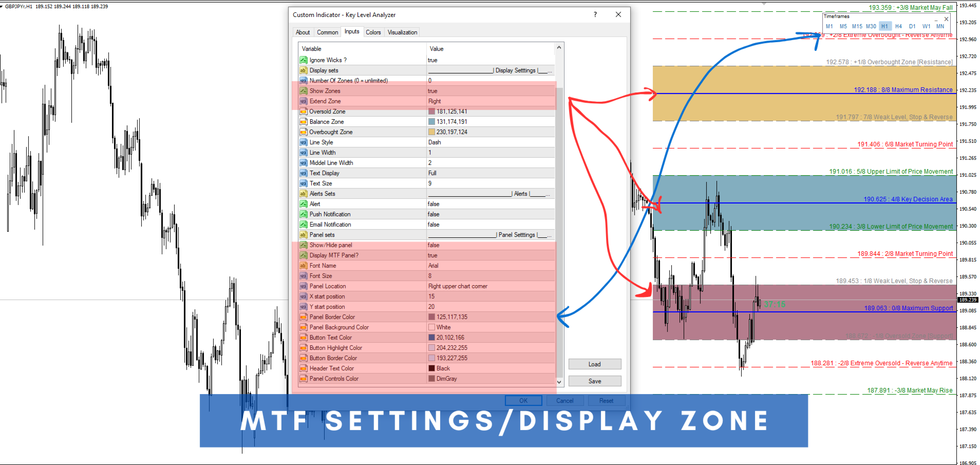Open dialog help question mark
The height and width of the screenshot is (465, 980).
pyautogui.click(x=595, y=14)
